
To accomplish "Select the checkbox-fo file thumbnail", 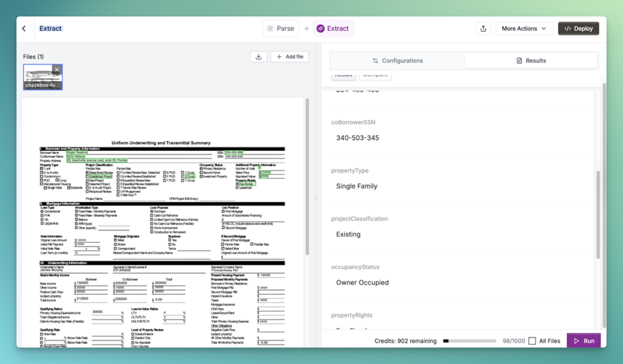I will pos(43,77).
